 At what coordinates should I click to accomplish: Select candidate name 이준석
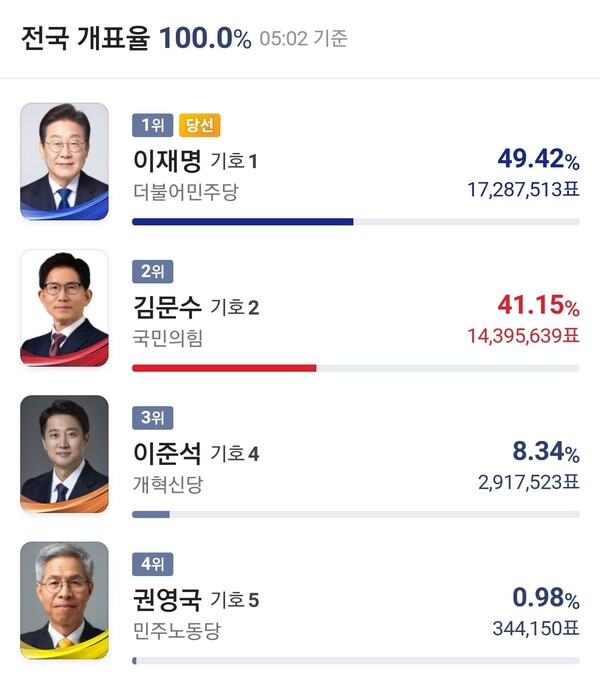tap(167, 453)
